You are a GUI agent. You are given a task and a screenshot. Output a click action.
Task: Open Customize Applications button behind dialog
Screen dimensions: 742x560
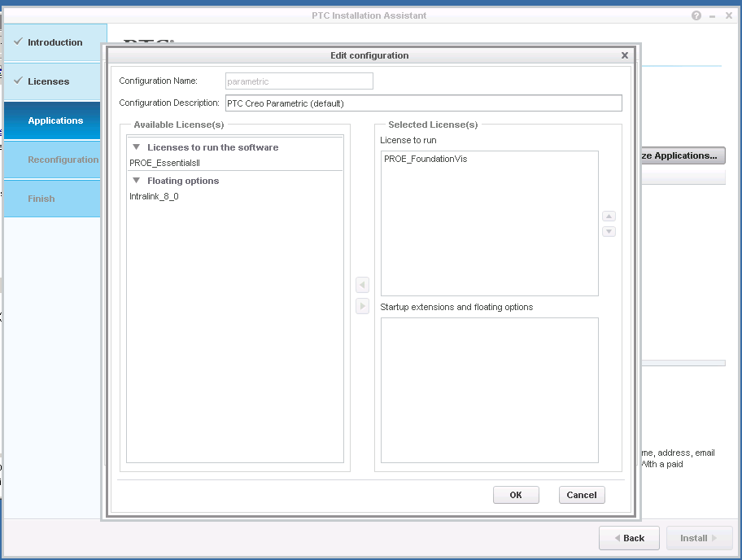[x=683, y=155]
